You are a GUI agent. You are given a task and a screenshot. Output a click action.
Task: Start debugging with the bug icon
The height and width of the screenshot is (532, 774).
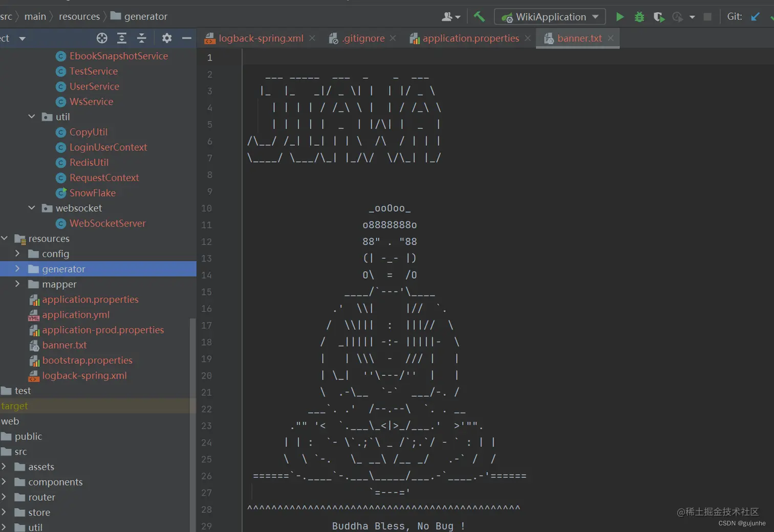pyautogui.click(x=639, y=17)
